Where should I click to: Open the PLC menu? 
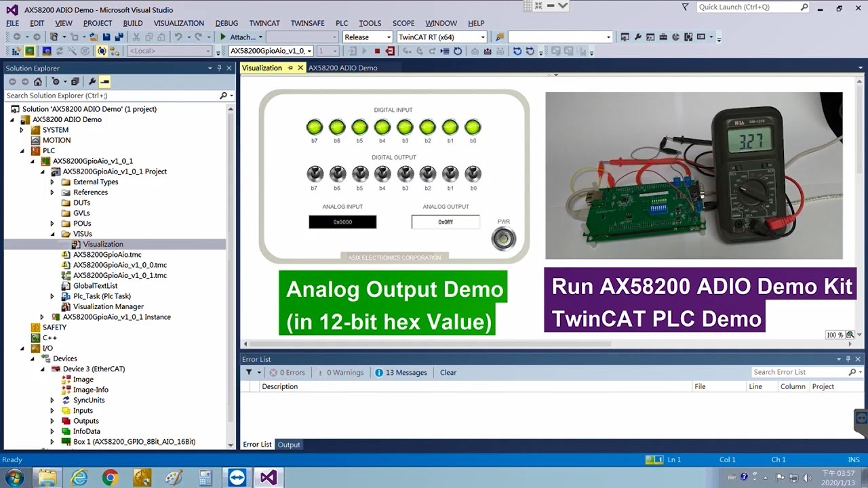click(341, 23)
